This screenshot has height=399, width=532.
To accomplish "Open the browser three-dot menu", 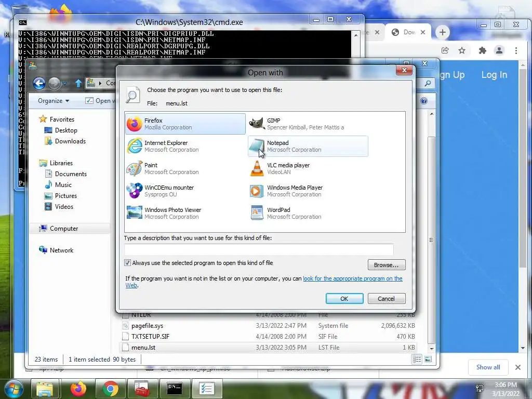I will coord(516,50).
